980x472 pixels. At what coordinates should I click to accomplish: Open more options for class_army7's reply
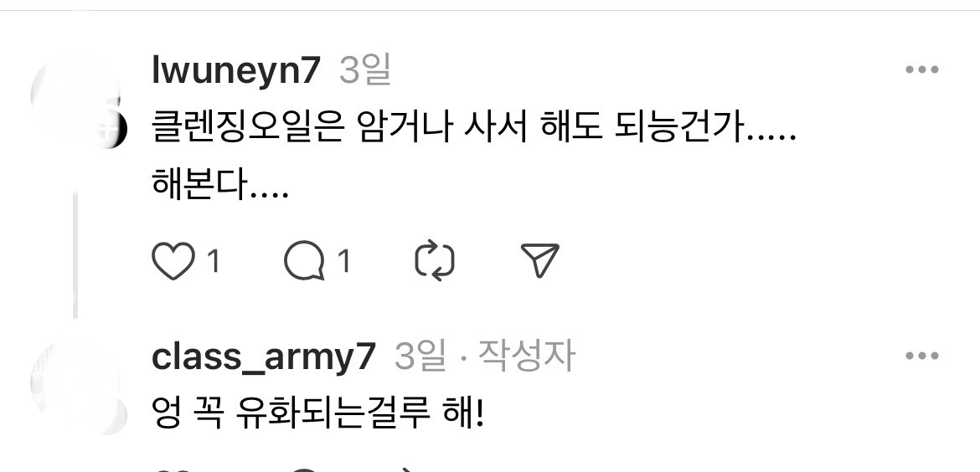(x=922, y=356)
